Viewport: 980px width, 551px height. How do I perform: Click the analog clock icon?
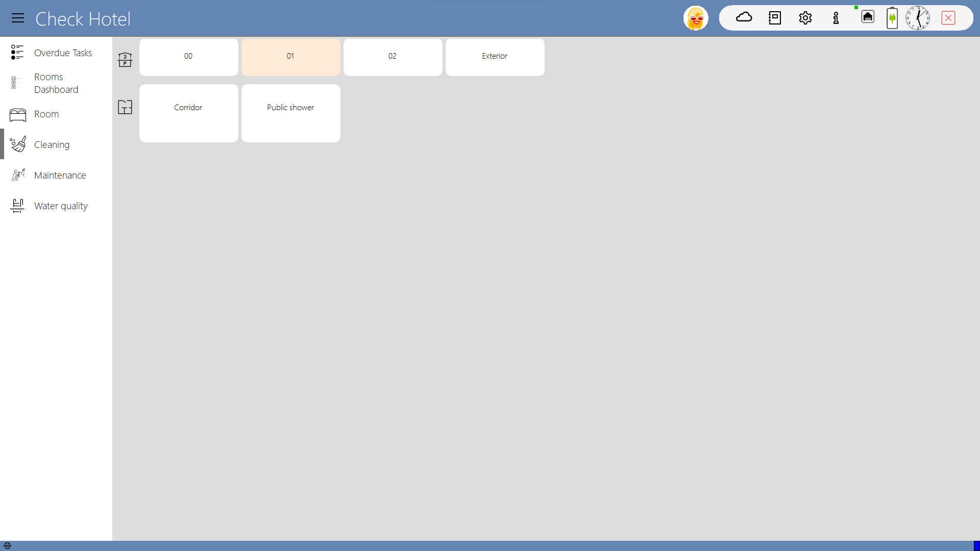[x=917, y=18]
